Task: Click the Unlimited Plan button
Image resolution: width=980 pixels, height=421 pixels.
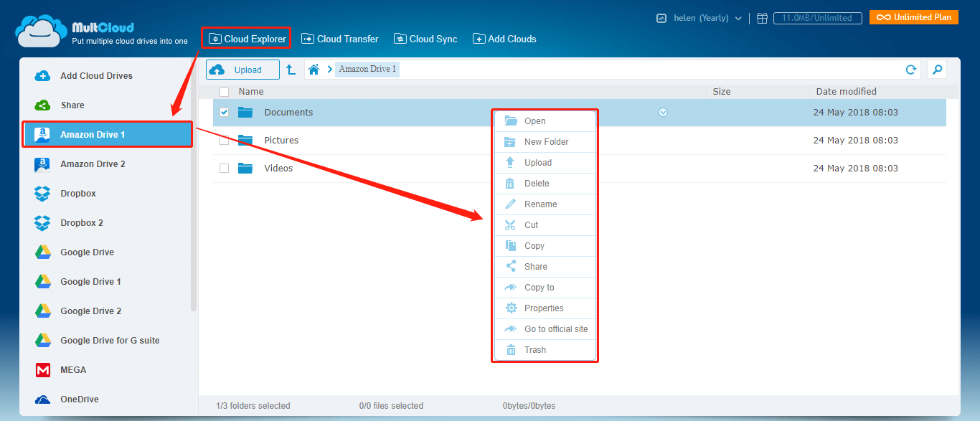Action: pos(914,17)
